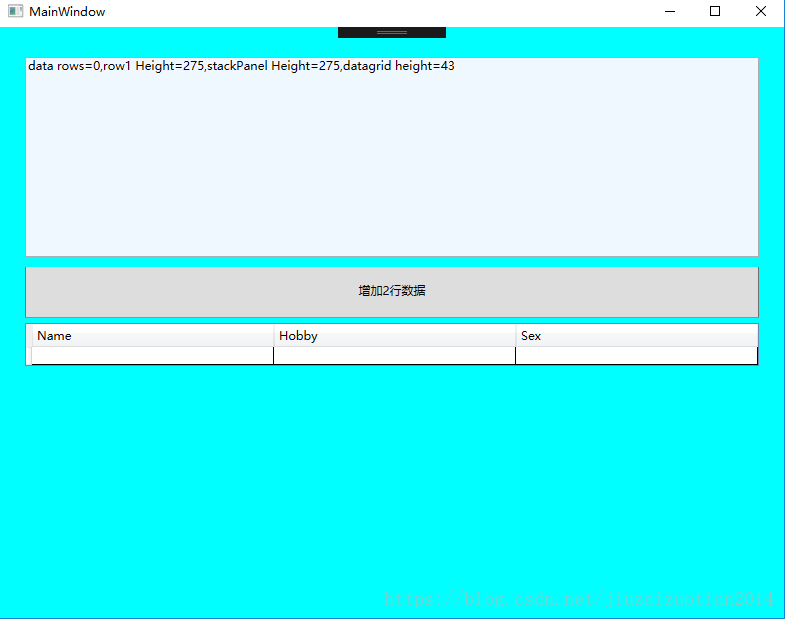
Task: Click the Name column header
Action: (x=153, y=336)
